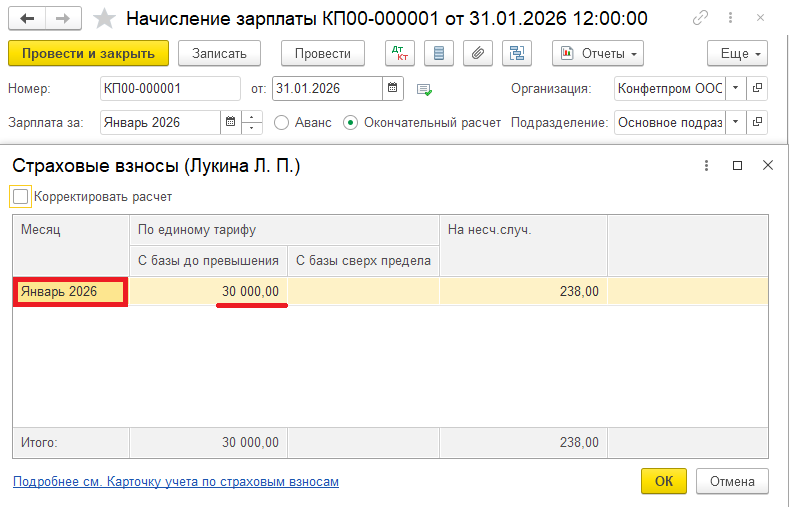This screenshot has height=507, width=789.
Task: Confirm the dialog with OK
Action: tap(664, 481)
